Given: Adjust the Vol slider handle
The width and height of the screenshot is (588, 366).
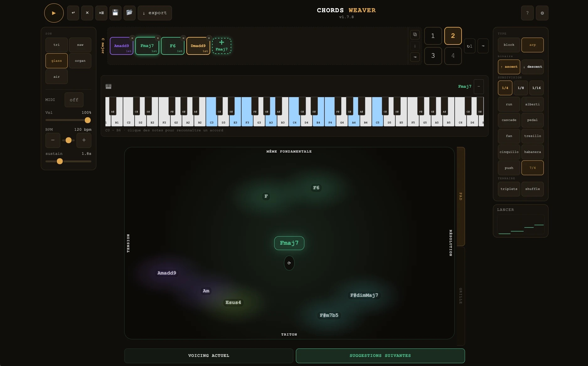Looking at the screenshot, I should (x=88, y=120).
